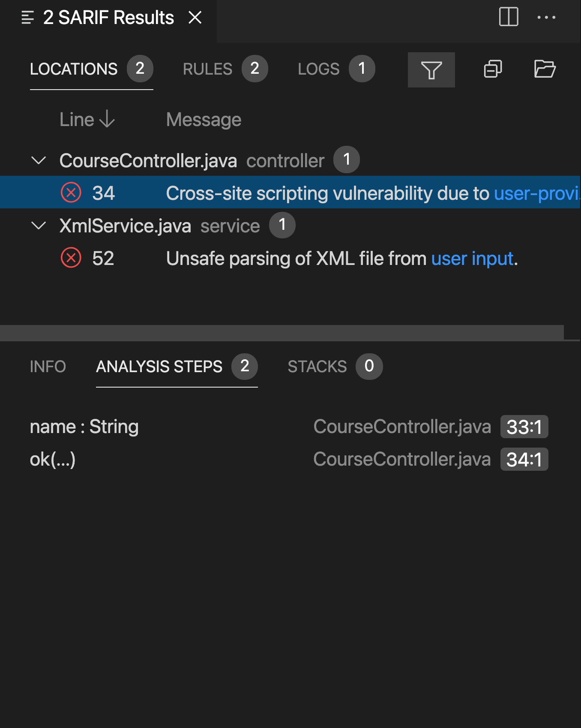This screenshot has width=581, height=728.
Task: Collapse the CourseController.java group
Action: (x=39, y=161)
